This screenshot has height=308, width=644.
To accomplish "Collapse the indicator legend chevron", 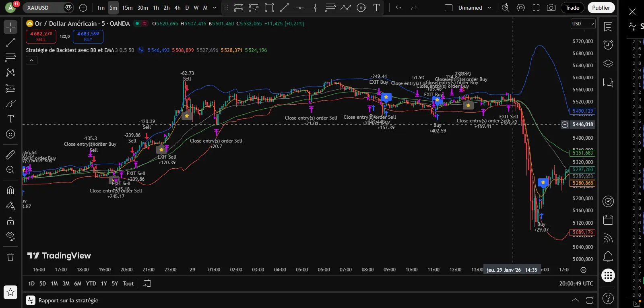I will [x=31, y=60].
